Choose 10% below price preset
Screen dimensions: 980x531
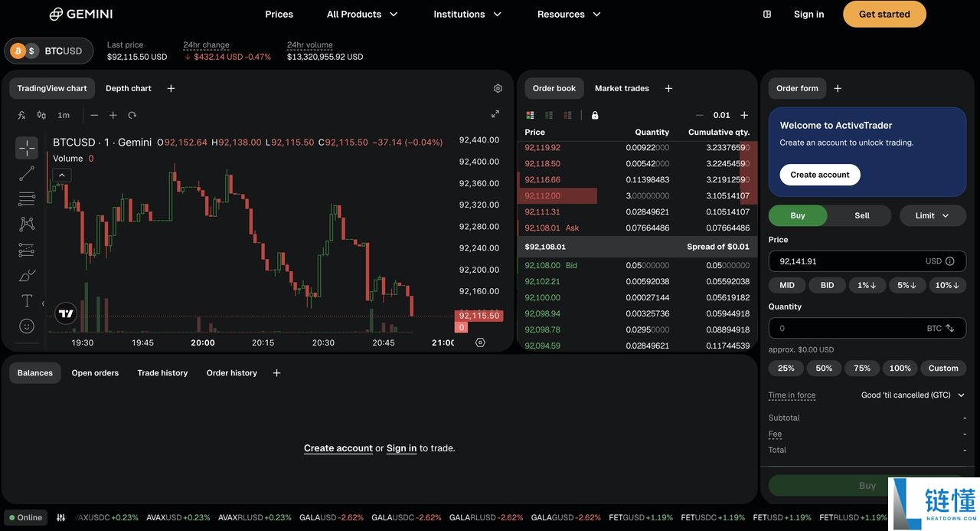point(948,285)
